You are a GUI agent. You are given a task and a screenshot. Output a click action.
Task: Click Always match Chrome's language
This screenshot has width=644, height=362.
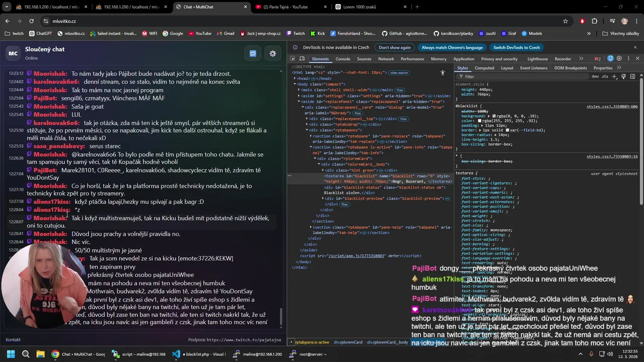[452, 47]
